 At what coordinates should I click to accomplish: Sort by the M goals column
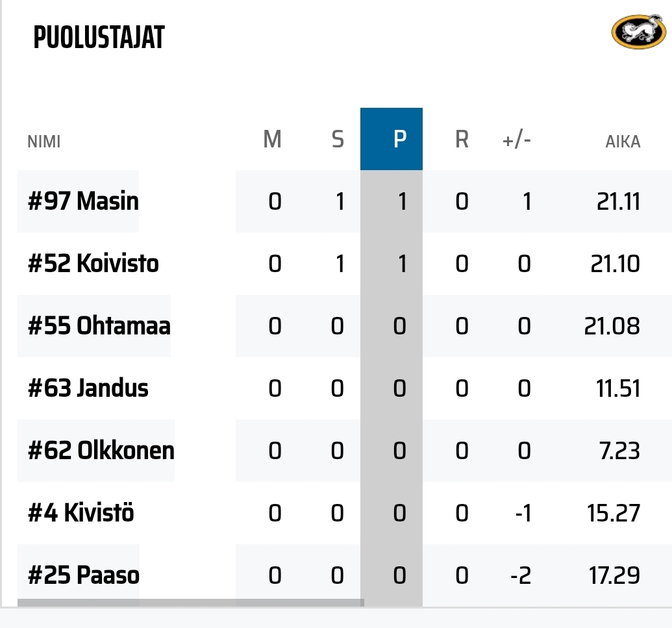coord(272,140)
